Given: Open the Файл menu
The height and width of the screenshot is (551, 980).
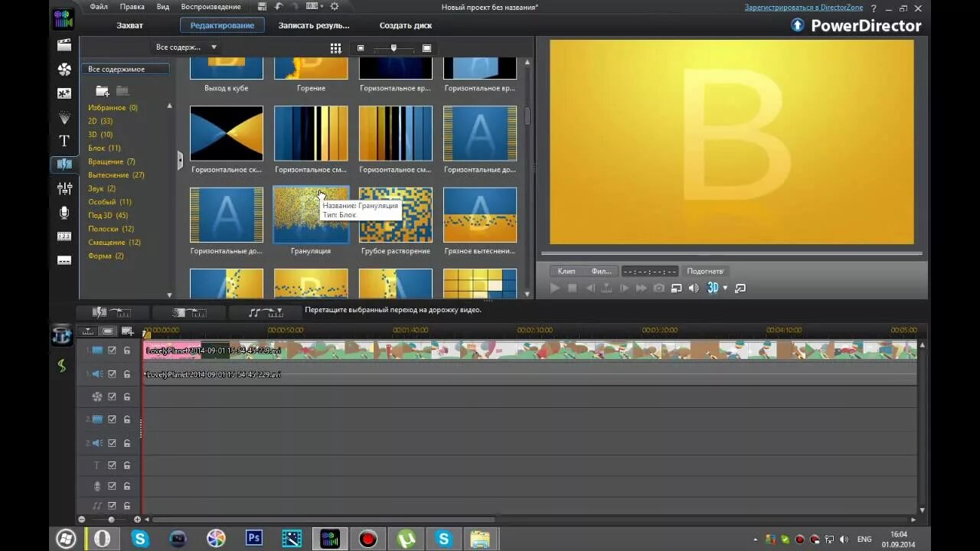Looking at the screenshot, I should coord(98,7).
